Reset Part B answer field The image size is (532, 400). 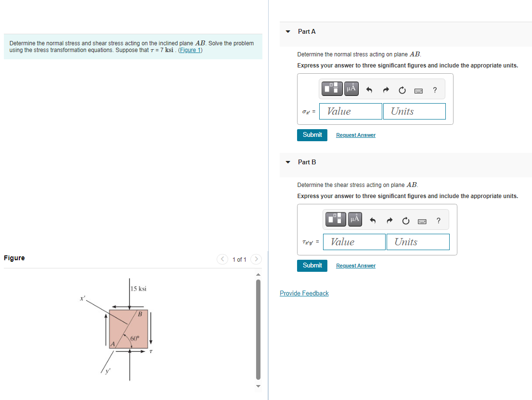[406, 221]
